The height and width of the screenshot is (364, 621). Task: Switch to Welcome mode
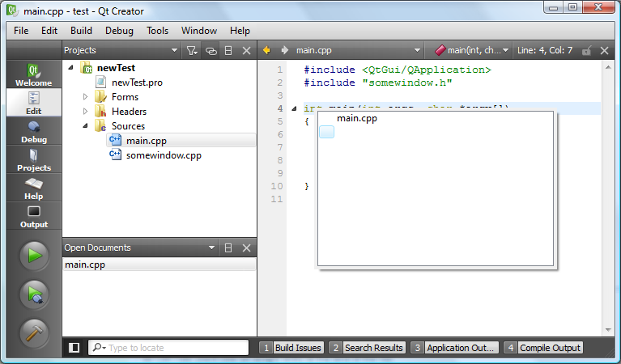pos(33,74)
